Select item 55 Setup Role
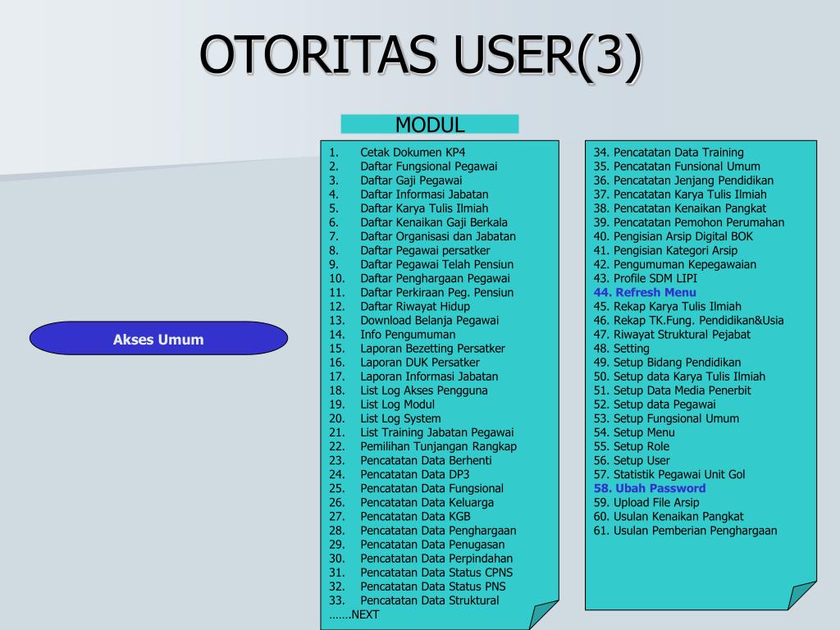 tap(631, 446)
